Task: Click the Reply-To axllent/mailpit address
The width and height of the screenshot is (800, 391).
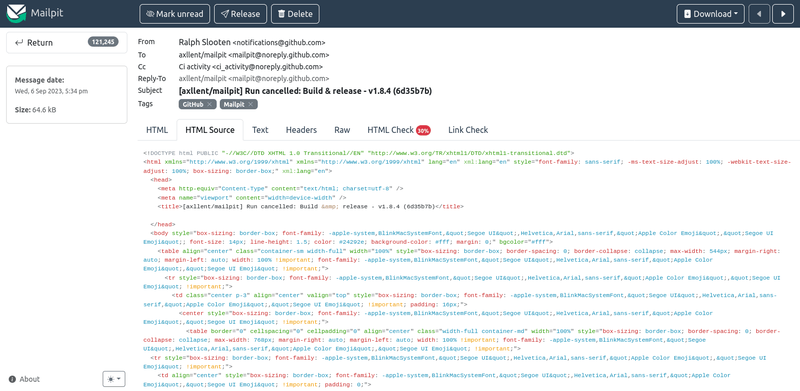Action: (x=254, y=79)
